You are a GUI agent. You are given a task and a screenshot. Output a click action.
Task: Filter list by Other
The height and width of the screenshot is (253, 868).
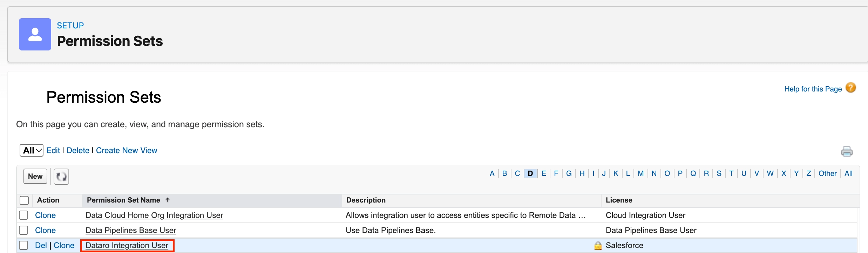(827, 173)
